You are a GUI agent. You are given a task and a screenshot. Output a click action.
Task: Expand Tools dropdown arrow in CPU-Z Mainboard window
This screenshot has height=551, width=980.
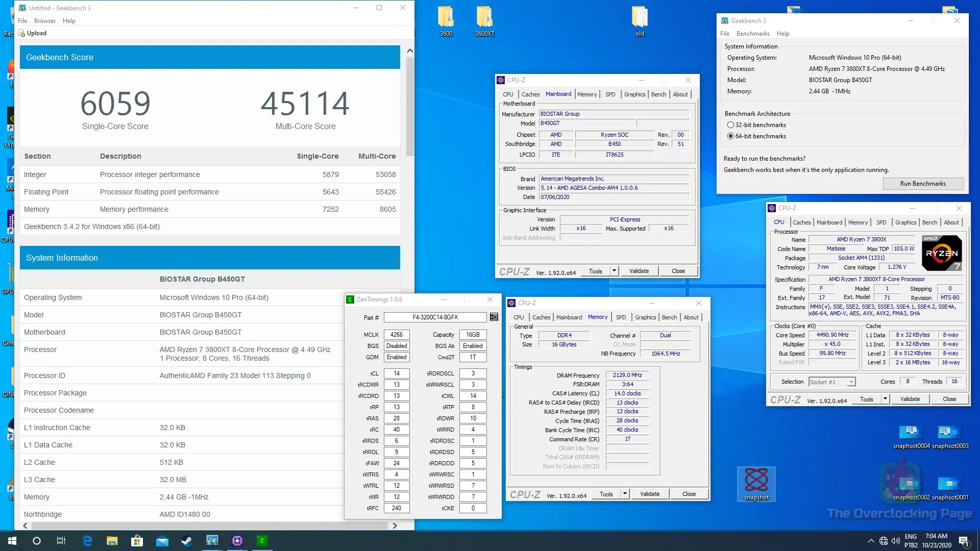pyautogui.click(x=615, y=271)
